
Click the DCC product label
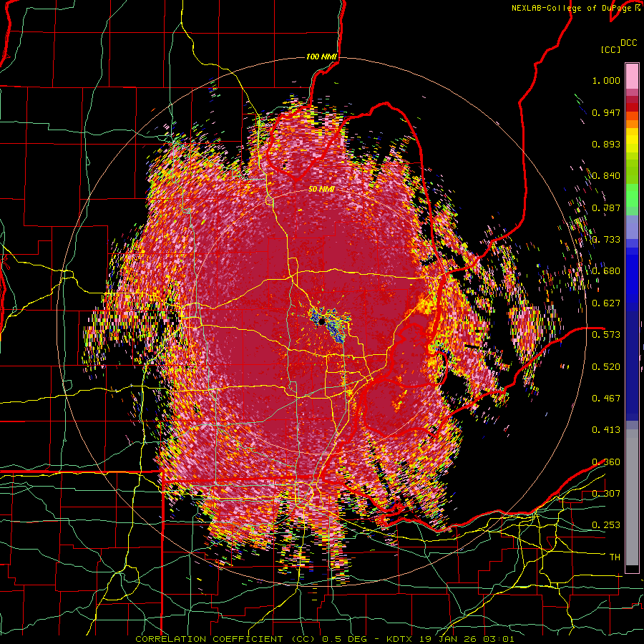[x=628, y=43]
